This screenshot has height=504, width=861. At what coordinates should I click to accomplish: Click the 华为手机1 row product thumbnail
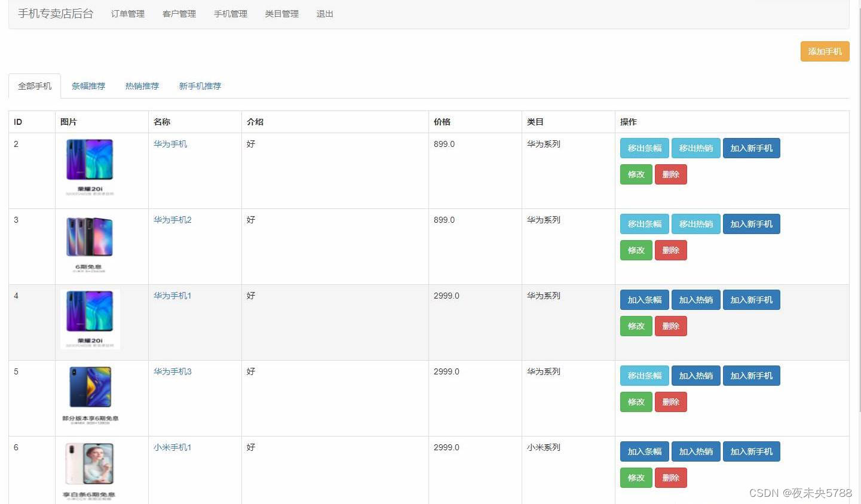90,319
